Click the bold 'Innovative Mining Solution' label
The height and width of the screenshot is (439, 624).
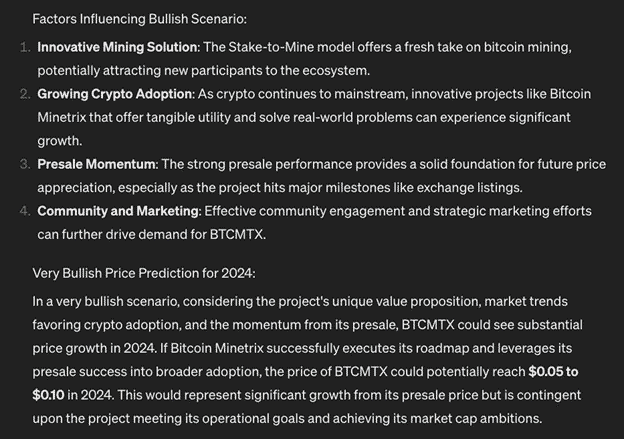click(117, 47)
